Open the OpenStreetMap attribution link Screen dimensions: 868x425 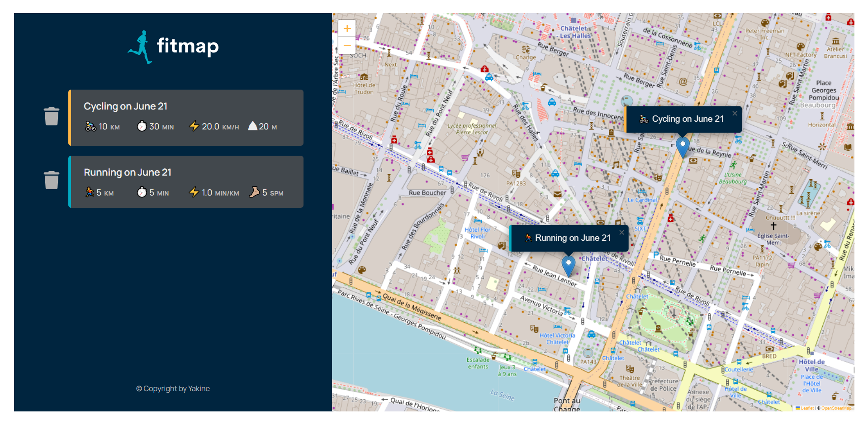[837, 408]
